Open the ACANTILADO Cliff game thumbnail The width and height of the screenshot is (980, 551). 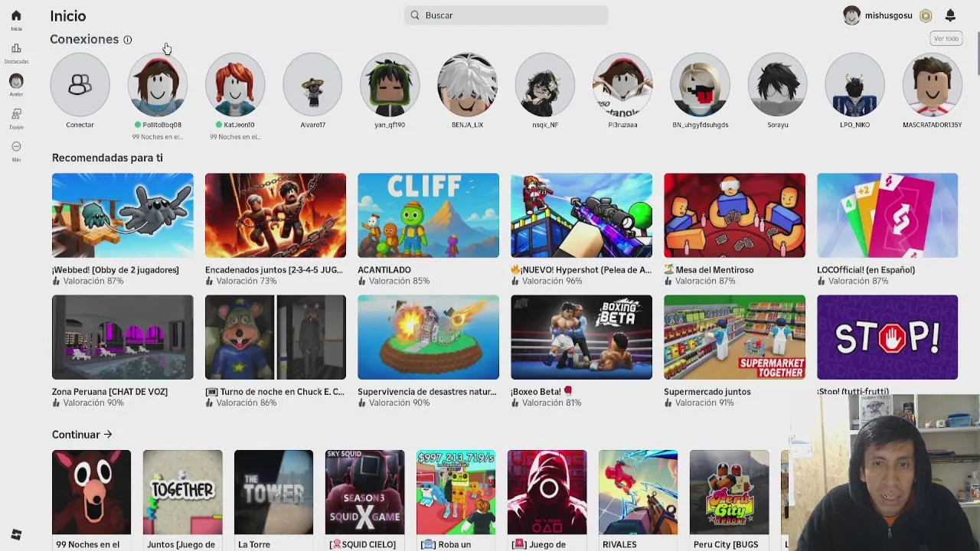click(428, 215)
